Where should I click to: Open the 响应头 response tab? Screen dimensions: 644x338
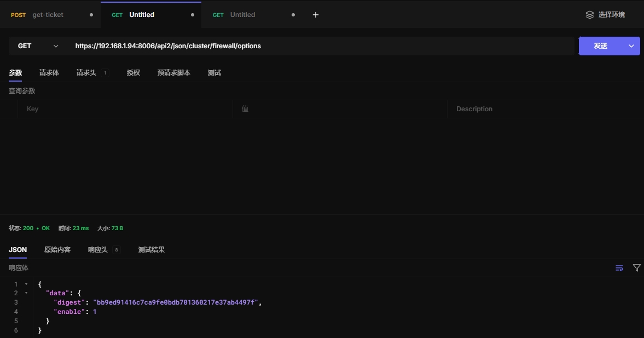click(x=98, y=250)
